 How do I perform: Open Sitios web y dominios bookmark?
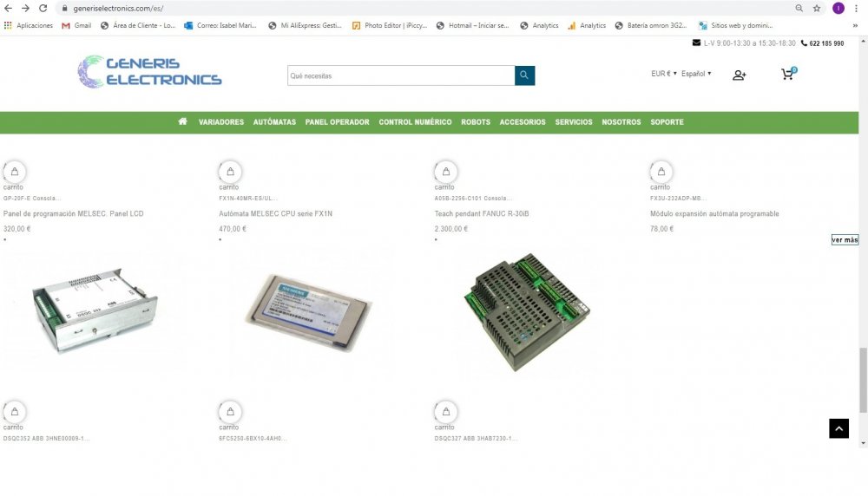(736, 25)
